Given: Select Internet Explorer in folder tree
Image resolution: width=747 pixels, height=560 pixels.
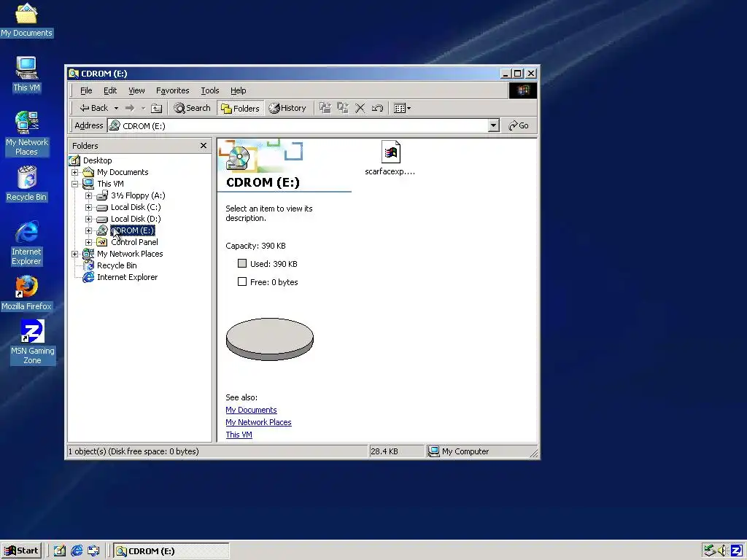Looking at the screenshot, I should click(127, 277).
